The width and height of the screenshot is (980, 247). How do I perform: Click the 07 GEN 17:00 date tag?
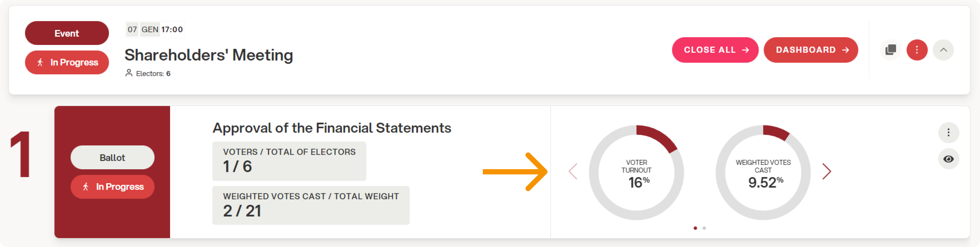pos(155,30)
